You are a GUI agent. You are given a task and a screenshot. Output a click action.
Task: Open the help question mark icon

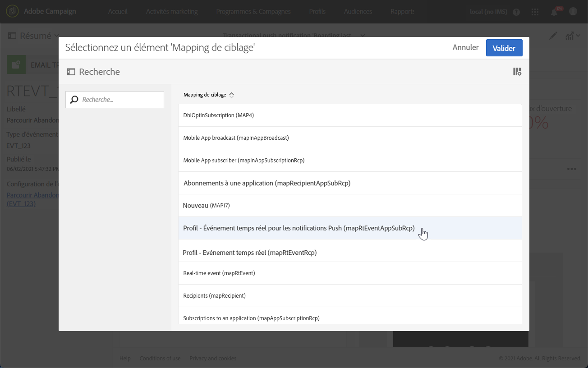coord(516,12)
